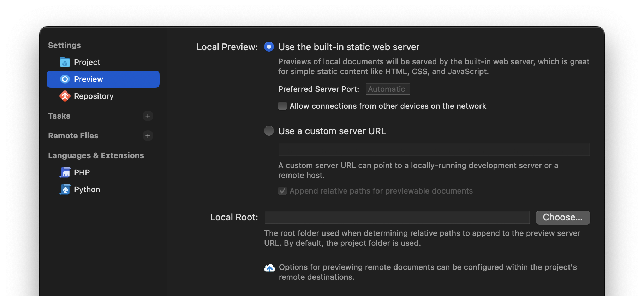Screen dimensions: 644x296
Task: Open the Repository git icon
Action: click(x=65, y=96)
